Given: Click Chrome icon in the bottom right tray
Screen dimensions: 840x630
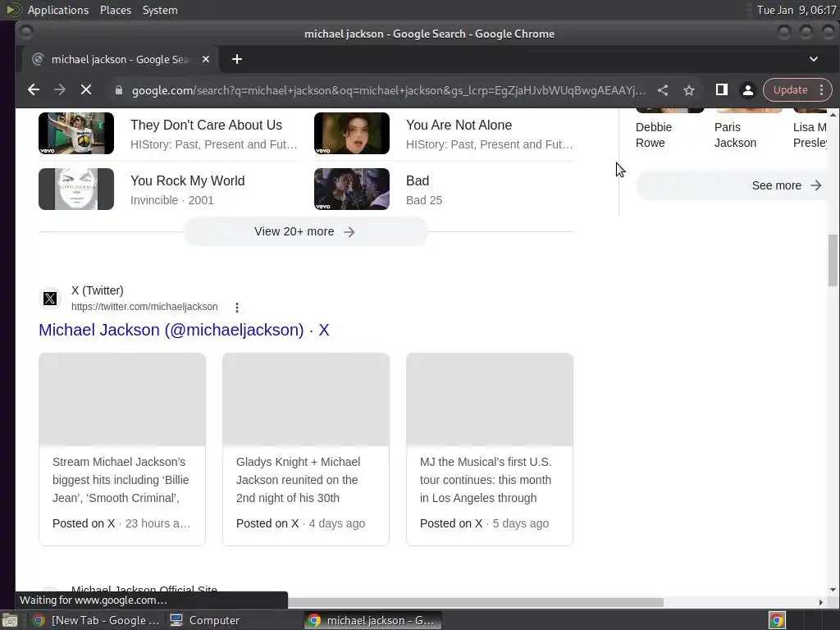Looking at the screenshot, I should tap(777, 620).
